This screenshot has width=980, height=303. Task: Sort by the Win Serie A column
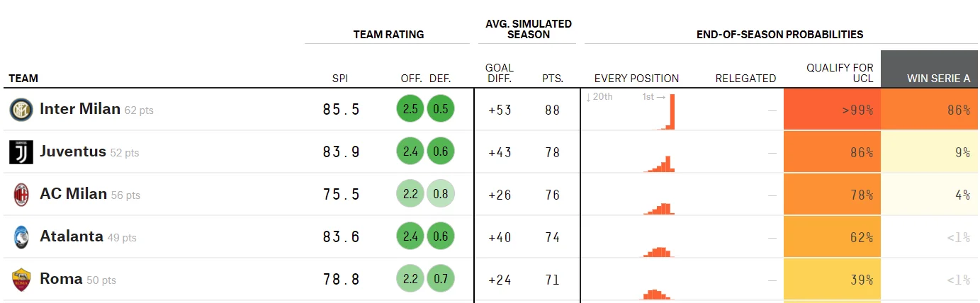(x=938, y=79)
